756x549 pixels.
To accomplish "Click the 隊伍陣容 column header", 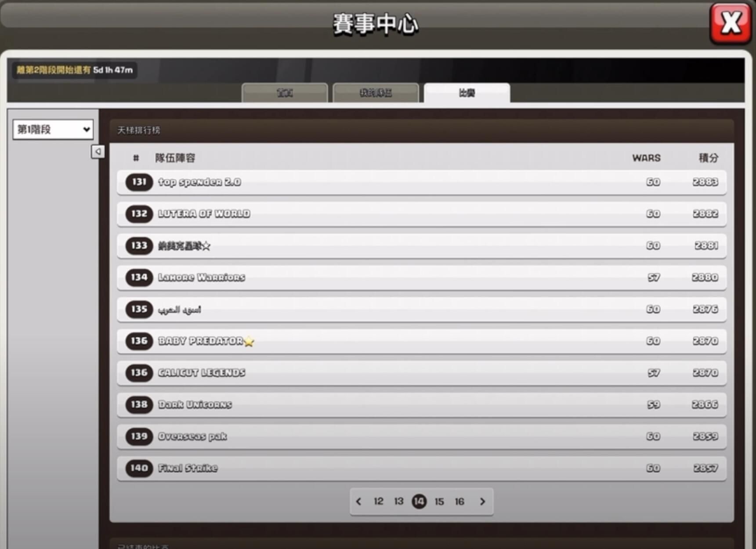I will coord(175,158).
